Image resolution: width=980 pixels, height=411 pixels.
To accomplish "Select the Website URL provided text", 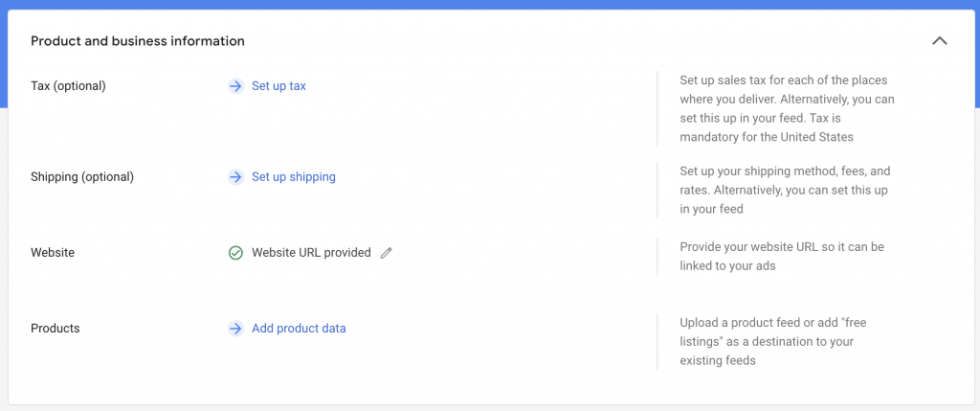I will pyautogui.click(x=311, y=253).
